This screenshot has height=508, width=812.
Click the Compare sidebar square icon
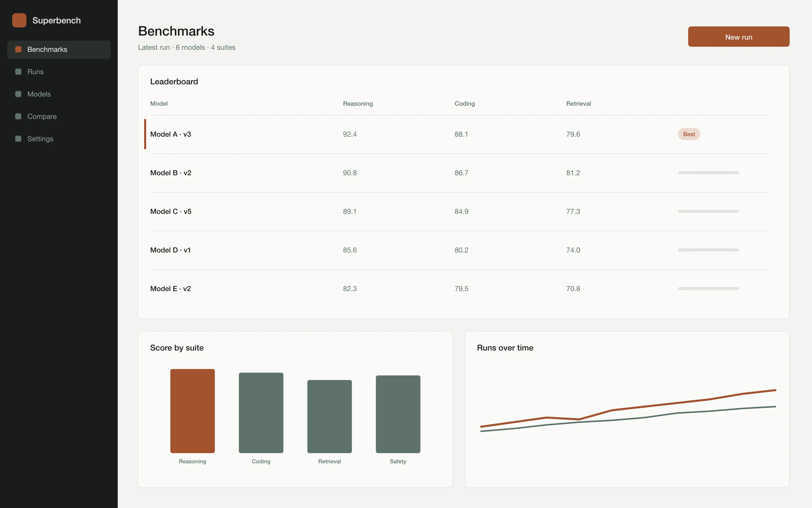(x=19, y=116)
